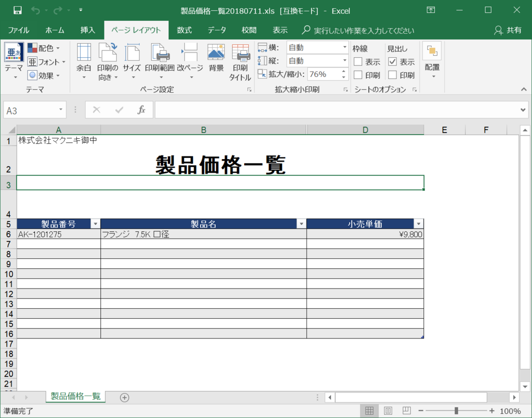Open the Quick Access Toolbar customize arrow
The width and height of the screenshot is (532, 418).
pyautogui.click(x=81, y=10)
